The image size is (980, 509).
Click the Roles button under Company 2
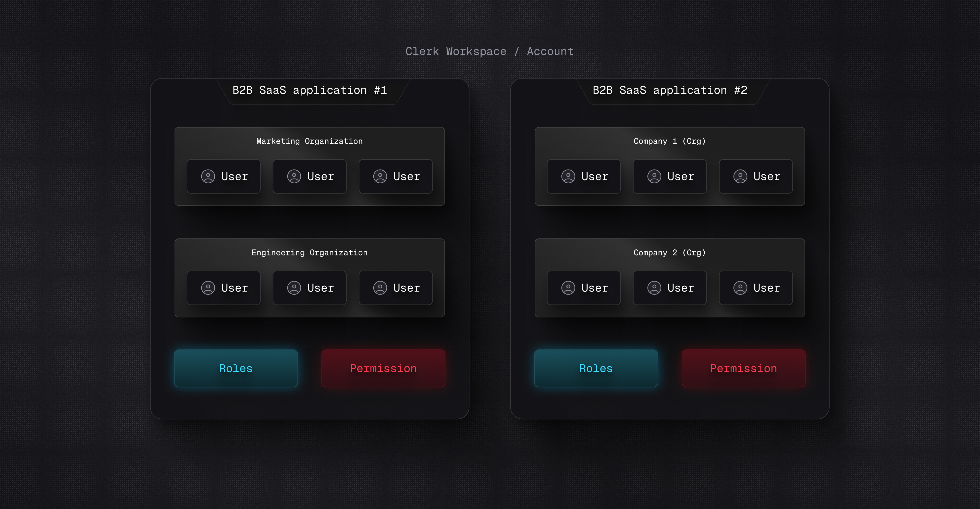tap(596, 368)
